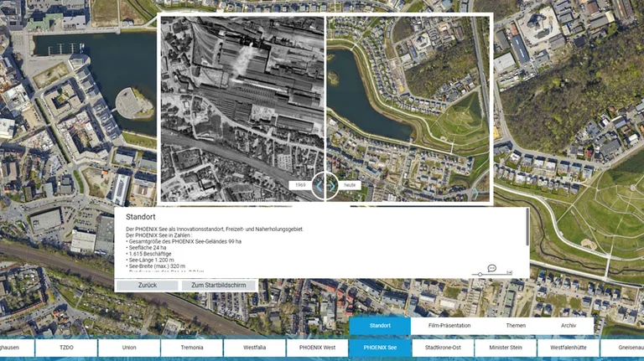The height and width of the screenshot is (361, 644).
Task: Open the Film-Präsentation tab
Action: tap(449, 326)
